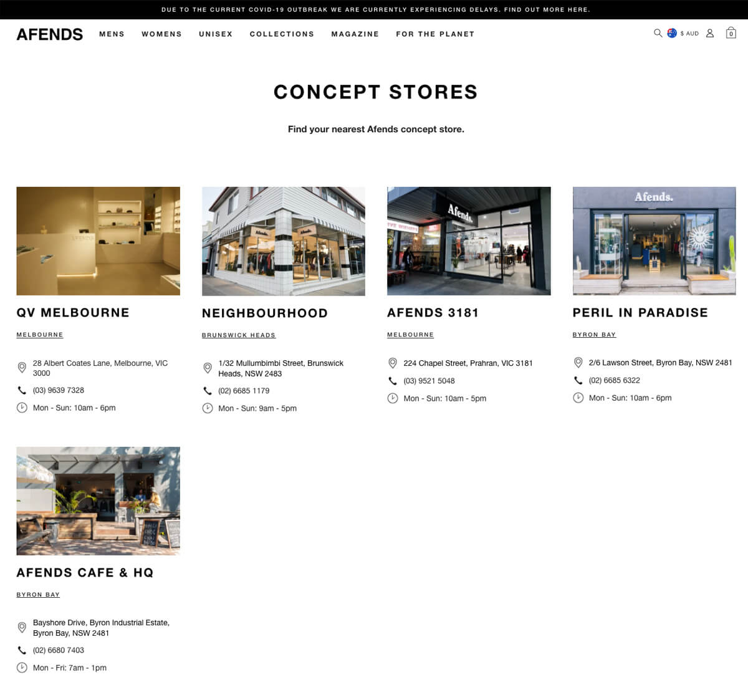Open the user account icon

click(x=710, y=33)
